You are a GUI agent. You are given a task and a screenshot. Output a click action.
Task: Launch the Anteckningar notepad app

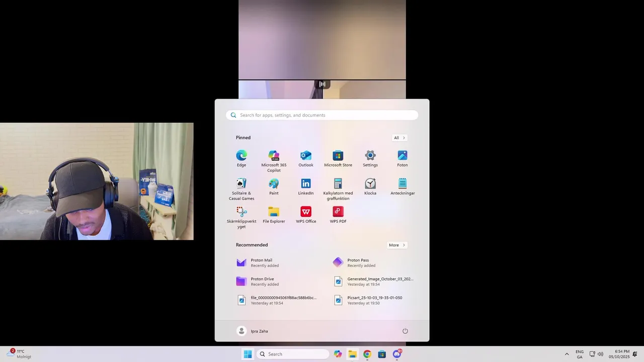[x=403, y=187]
